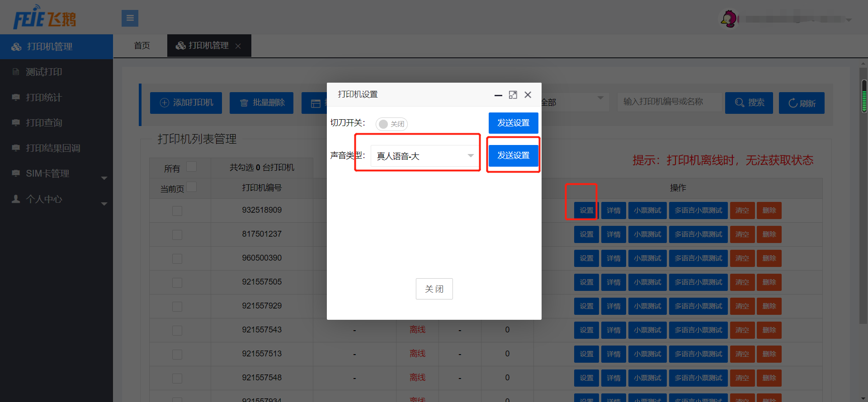Image resolution: width=868 pixels, height=402 pixels.
Task: Open 打印统计 in the sidebar
Action: [x=44, y=98]
